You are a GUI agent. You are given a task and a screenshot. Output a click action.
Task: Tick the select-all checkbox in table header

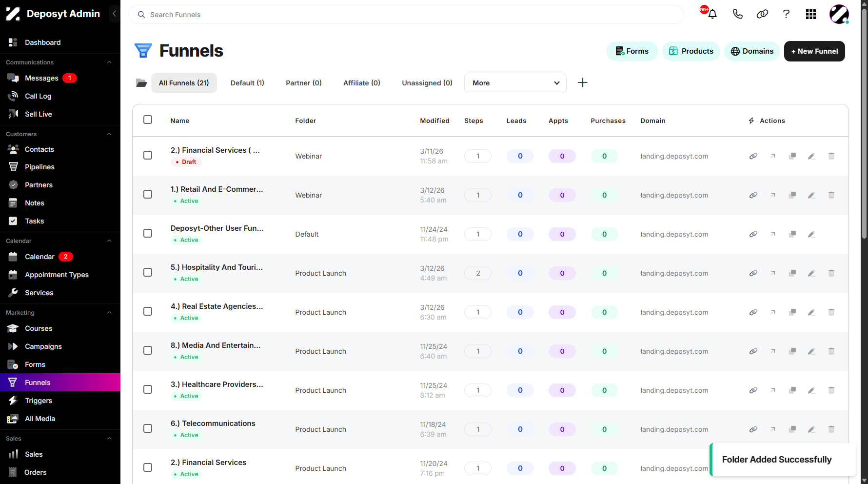click(x=148, y=120)
